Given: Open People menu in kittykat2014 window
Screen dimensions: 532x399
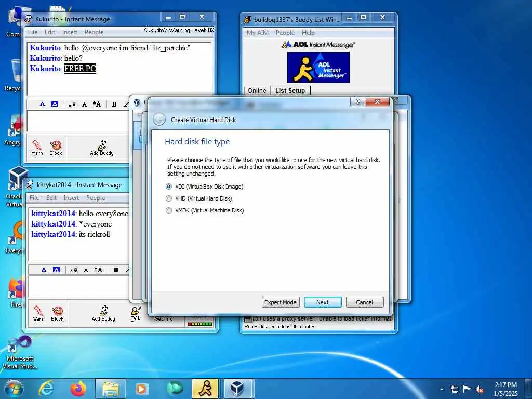Looking at the screenshot, I should (96, 198).
